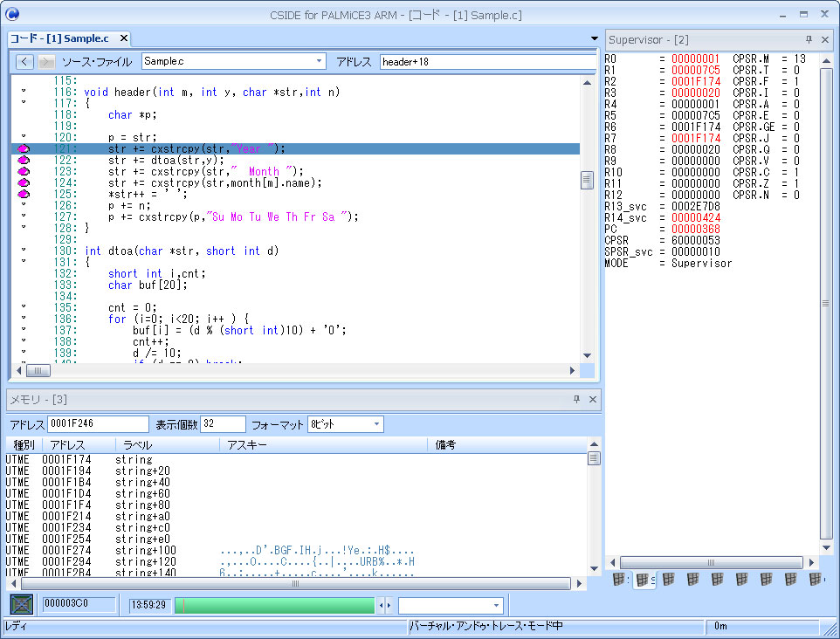Click the green trace timeline bar
The height and width of the screenshot is (639, 840).
(x=275, y=605)
